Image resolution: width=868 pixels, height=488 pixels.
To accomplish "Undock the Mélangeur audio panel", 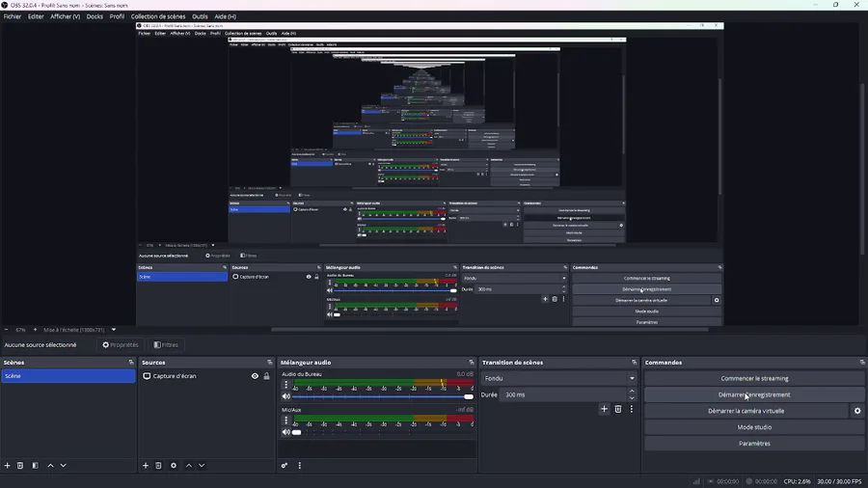I will pyautogui.click(x=472, y=363).
